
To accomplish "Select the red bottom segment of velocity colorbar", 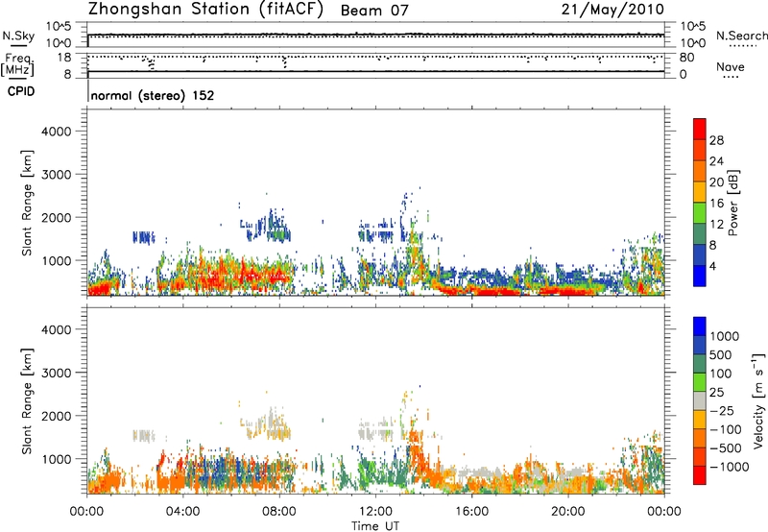I will [700, 475].
